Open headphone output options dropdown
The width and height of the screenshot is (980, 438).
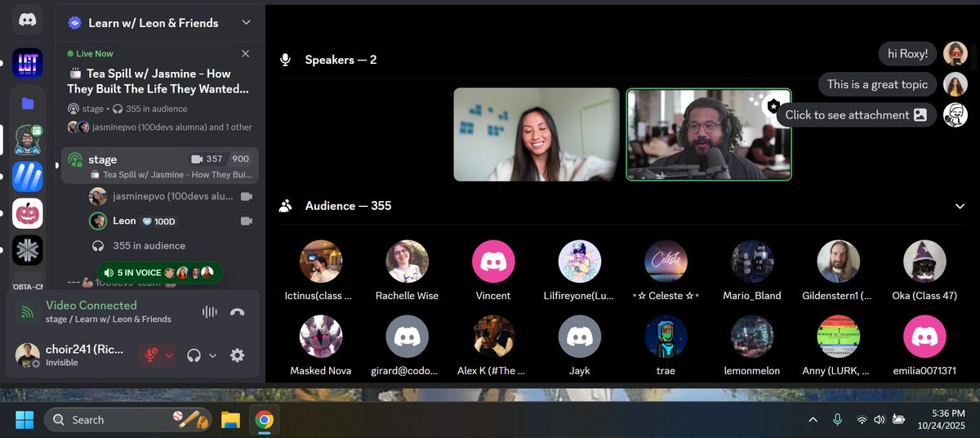coord(213,355)
